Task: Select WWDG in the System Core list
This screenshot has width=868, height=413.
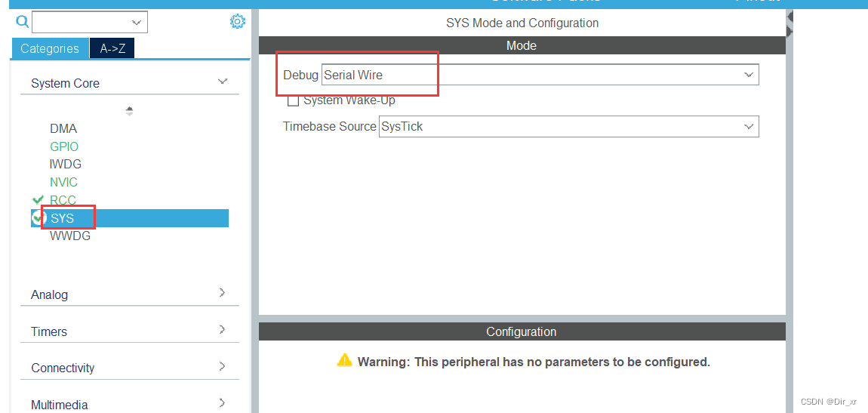Action: pos(70,236)
